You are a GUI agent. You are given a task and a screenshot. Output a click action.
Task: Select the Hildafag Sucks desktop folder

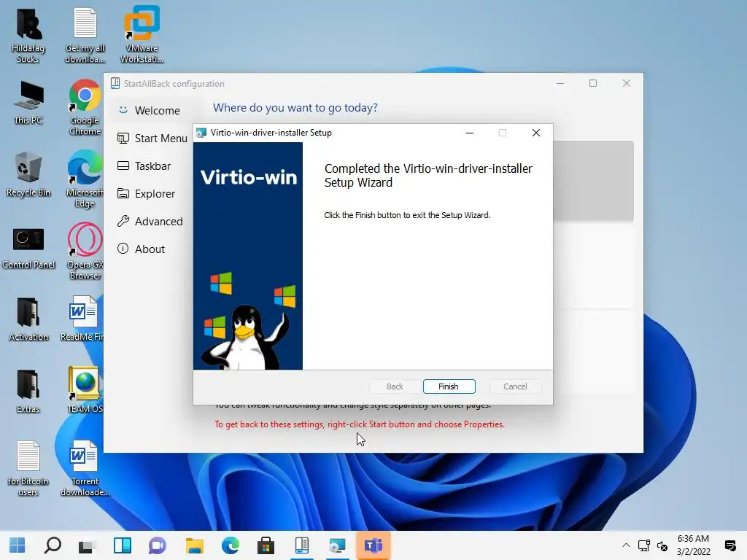28,36
